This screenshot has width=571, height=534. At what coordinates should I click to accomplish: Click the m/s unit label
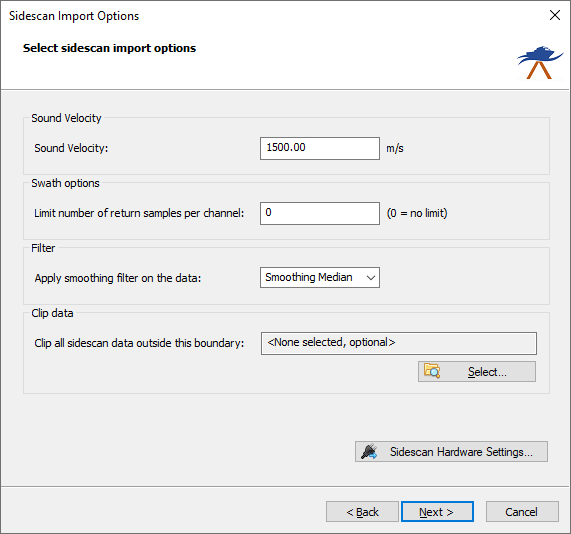(395, 148)
